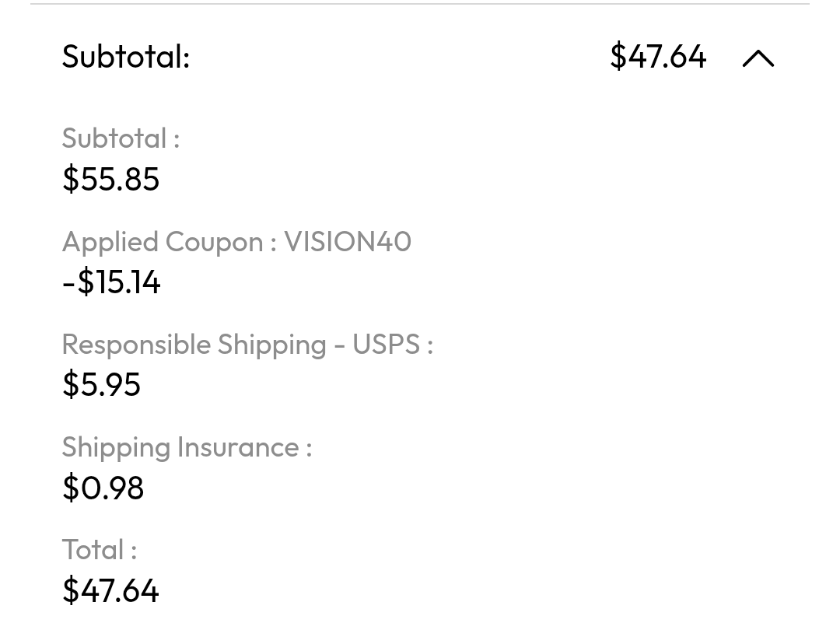Click "Shipping" in the Shipping Insurance label
Screen dimensions: 840x623
pos(116,447)
